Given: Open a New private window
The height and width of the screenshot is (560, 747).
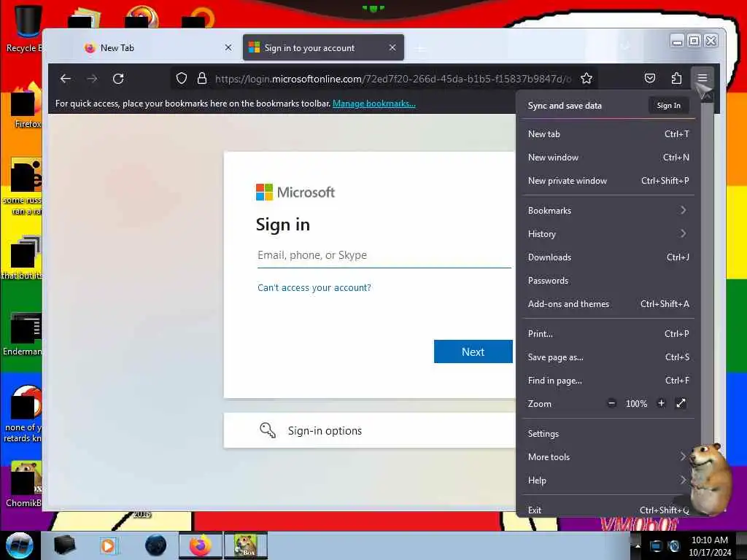Looking at the screenshot, I should pyautogui.click(x=608, y=181).
